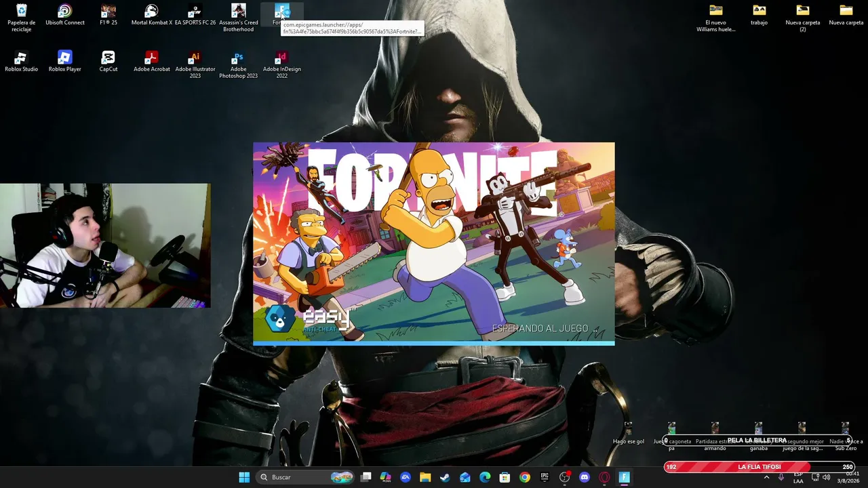This screenshot has width=868, height=488.
Task: Select Adobe Illustrator 2023 on the desktop
Action: point(195,64)
